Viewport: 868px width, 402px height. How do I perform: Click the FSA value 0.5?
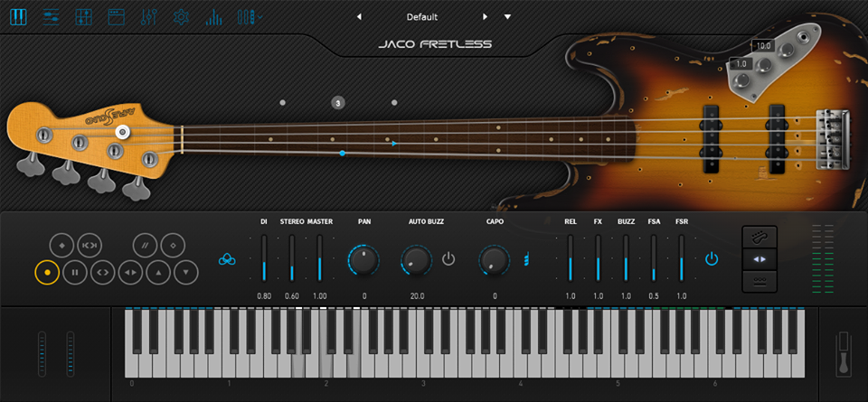tap(654, 295)
